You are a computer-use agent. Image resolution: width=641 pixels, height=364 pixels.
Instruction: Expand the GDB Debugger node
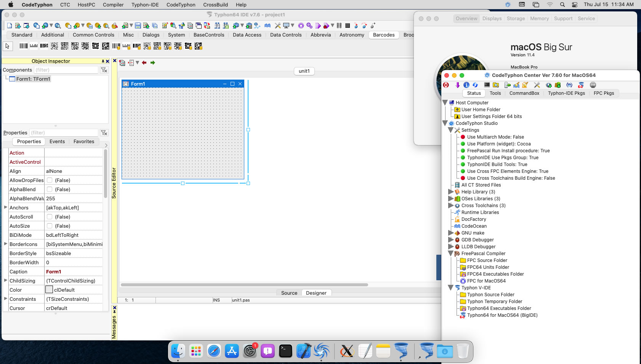click(450, 239)
